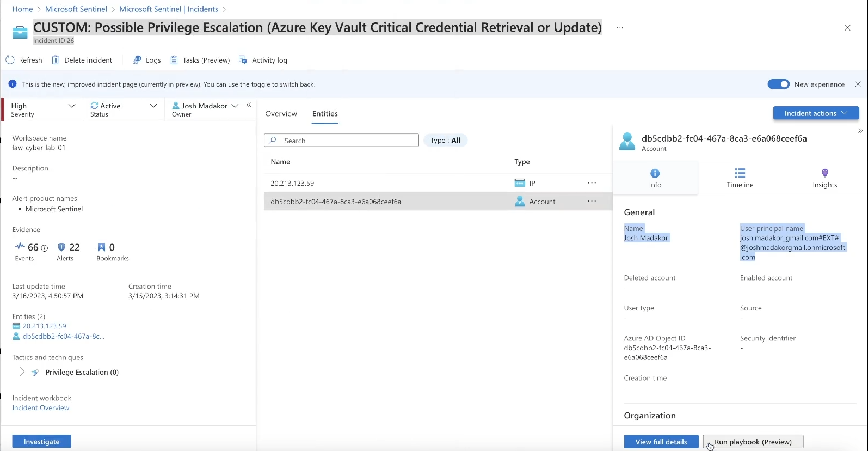
Task: Select the db5cdbb2-fc04-467a-8ca3-e6a068ceef6a table row
Action: pyautogui.click(x=438, y=202)
